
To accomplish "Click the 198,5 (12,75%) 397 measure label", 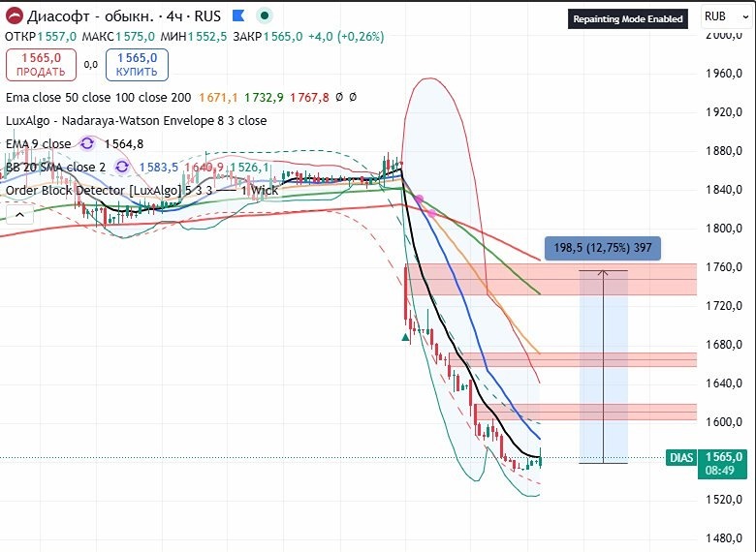I will pyautogui.click(x=603, y=248).
